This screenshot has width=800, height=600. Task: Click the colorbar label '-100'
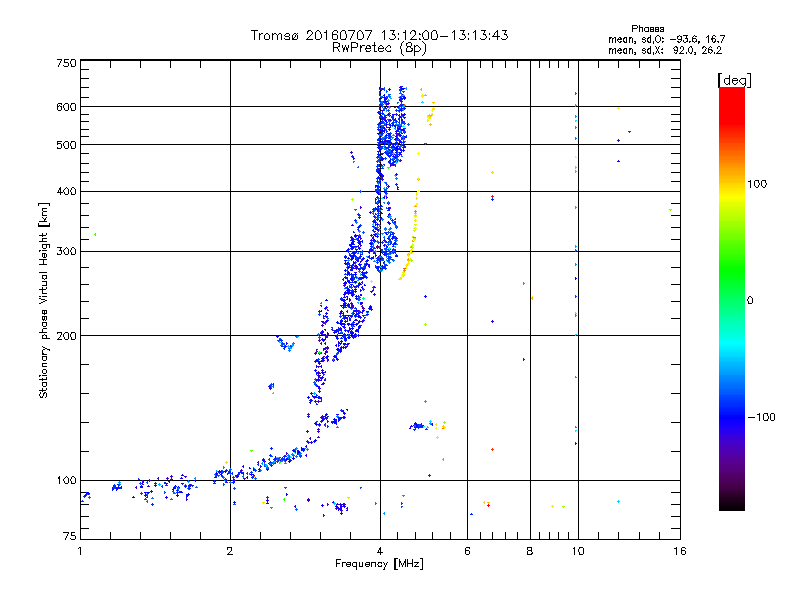pos(762,417)
